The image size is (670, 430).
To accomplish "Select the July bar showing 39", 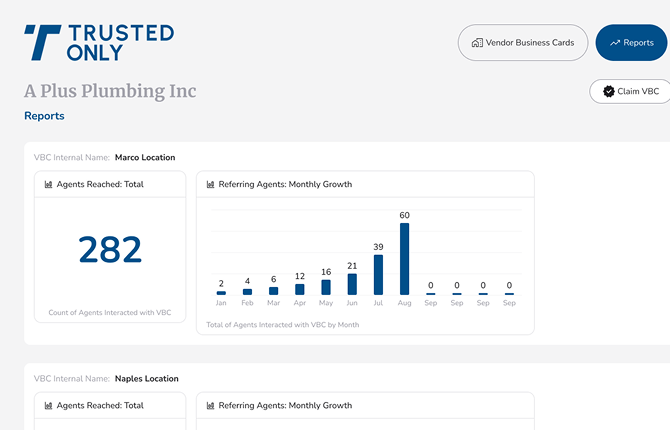I will pos(378,274).
